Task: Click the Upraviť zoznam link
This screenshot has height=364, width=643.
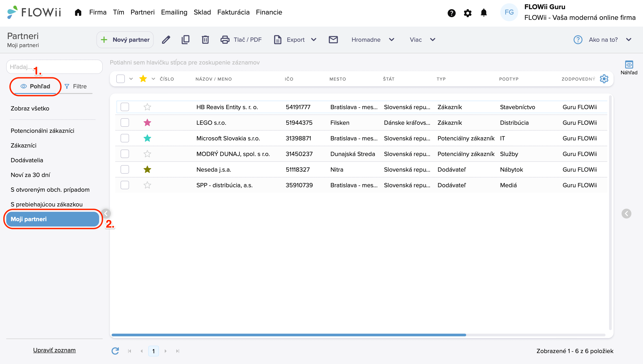Action: click(x=54, y=350)
